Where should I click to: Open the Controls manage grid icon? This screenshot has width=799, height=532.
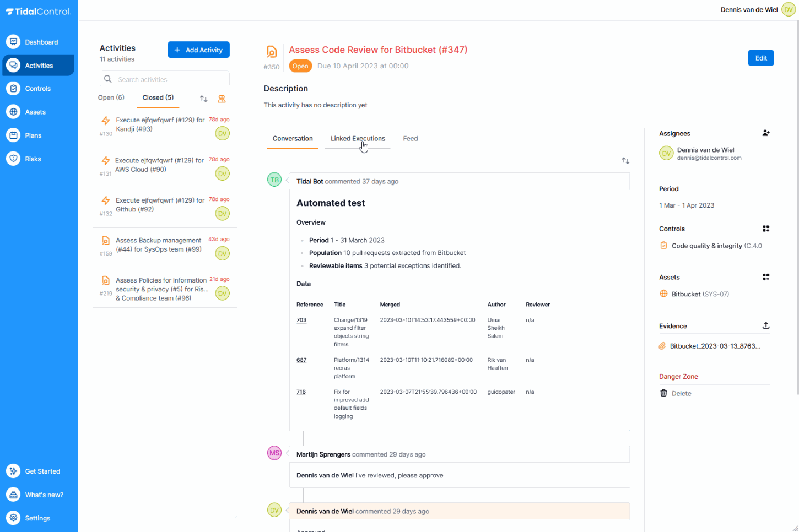(766, 228)
